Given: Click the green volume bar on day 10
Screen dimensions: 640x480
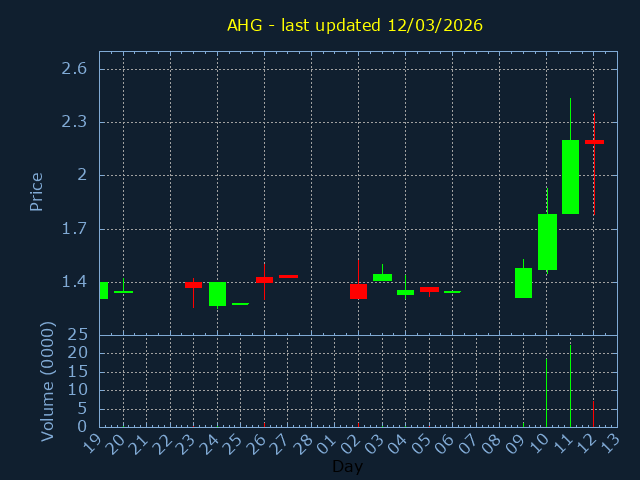Looking at the screenshot, I should click(547, 393).
